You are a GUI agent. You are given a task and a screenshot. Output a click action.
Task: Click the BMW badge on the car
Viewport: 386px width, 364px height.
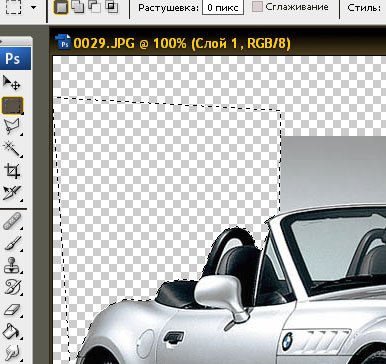point(286,342)
